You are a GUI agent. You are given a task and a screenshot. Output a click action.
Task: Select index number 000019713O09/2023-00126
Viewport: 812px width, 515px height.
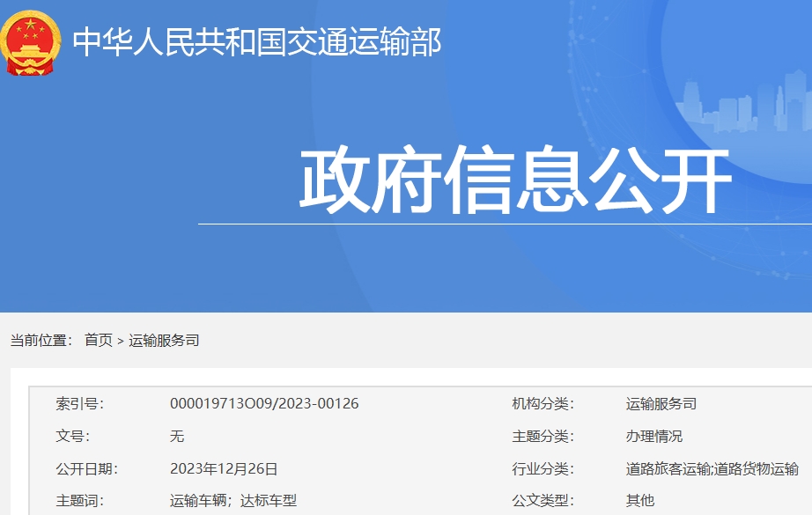point(264,404)
